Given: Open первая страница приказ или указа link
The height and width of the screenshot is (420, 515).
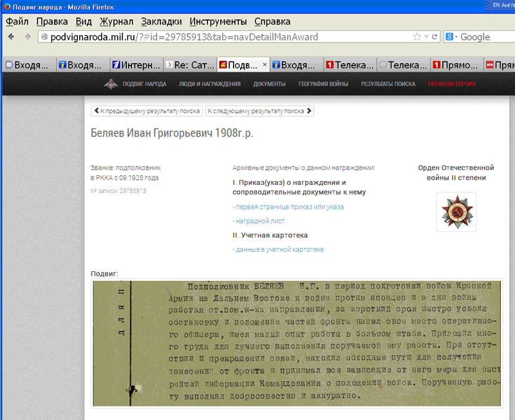Looking at the screenshot, I should [288, 207].
